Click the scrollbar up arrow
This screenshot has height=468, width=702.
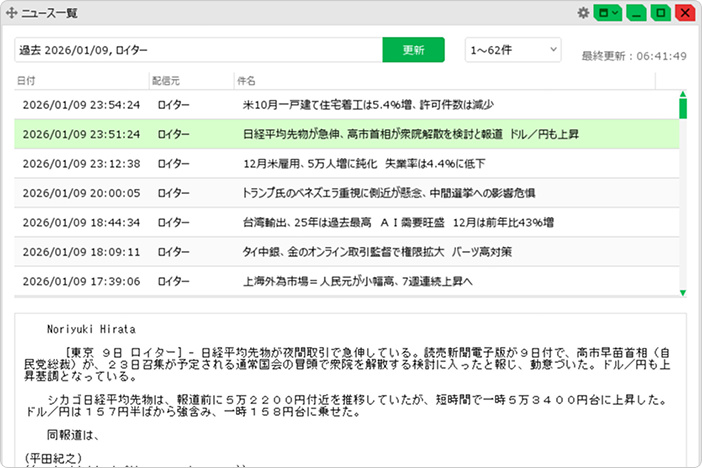pyautogui.click(x=683, y=94)
